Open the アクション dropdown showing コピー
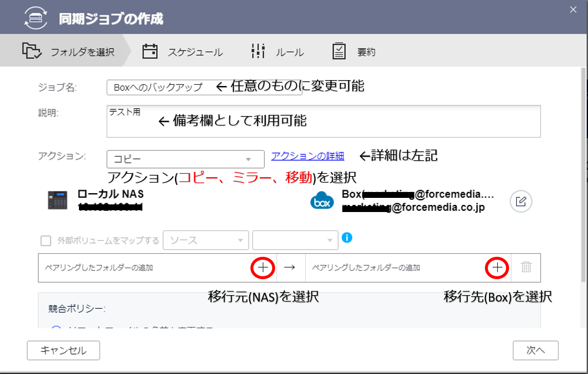This screenshot has height=374, width=588. point(185,159)
